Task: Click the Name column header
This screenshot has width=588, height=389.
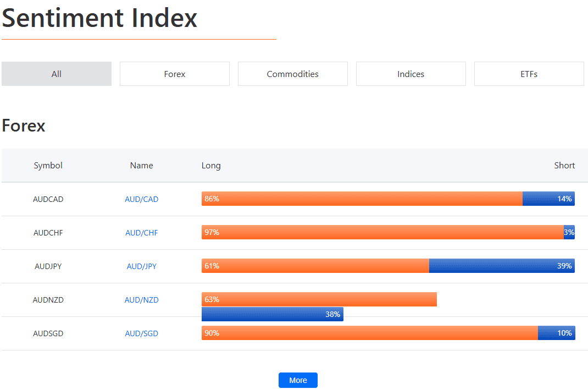Action: [141, 165]
